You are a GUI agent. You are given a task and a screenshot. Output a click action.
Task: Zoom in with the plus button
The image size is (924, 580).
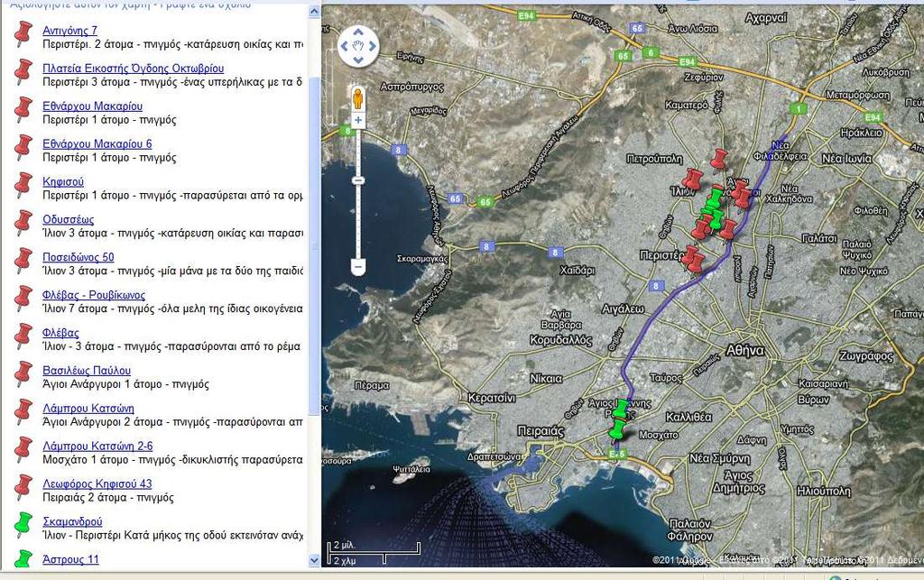357,120
